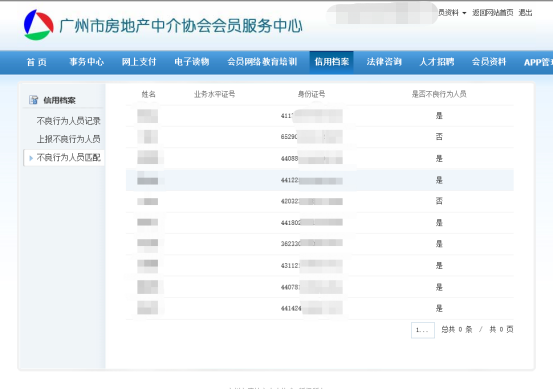Image resolution: width=553 pixels, height=390 pixels.
Task: Click the 退出 logout link
Action: point(525,13)
